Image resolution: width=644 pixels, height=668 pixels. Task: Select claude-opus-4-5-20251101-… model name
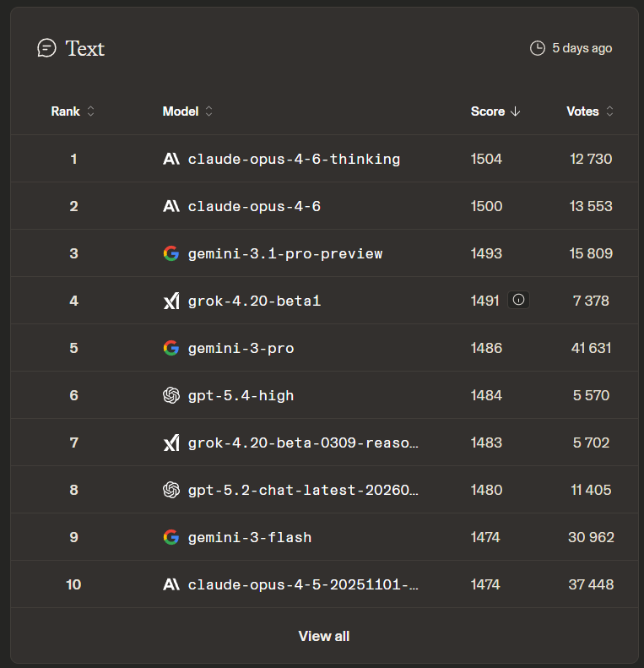coord(303,585)
